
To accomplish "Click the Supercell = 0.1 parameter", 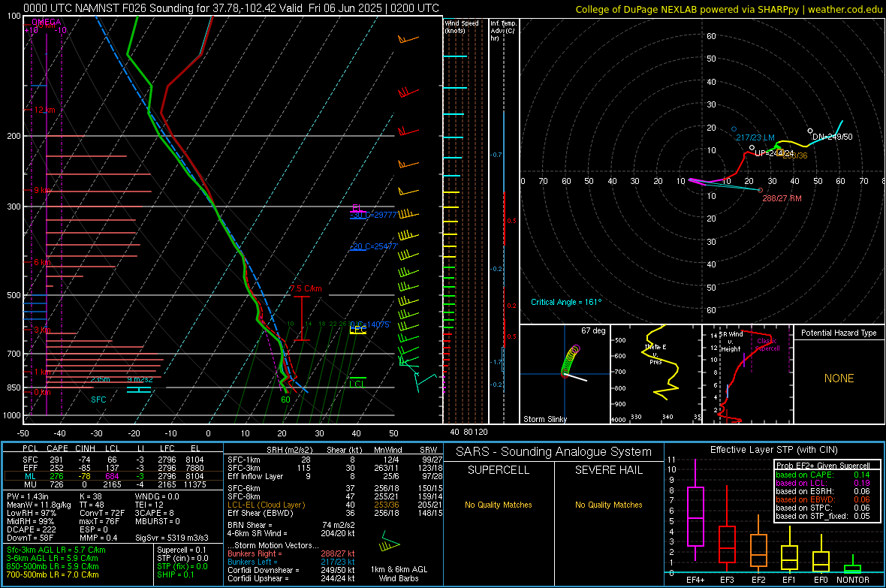I will [x=182, y=550].
